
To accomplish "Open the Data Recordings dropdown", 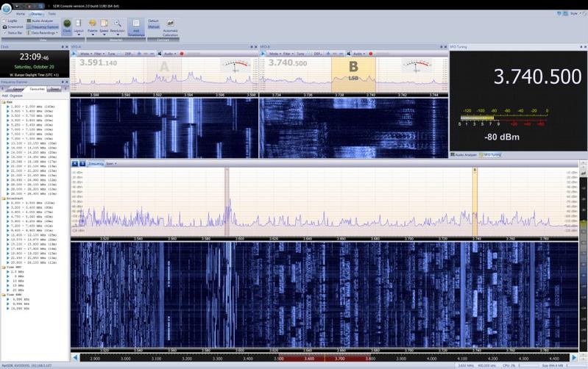I will click(42, 33).
